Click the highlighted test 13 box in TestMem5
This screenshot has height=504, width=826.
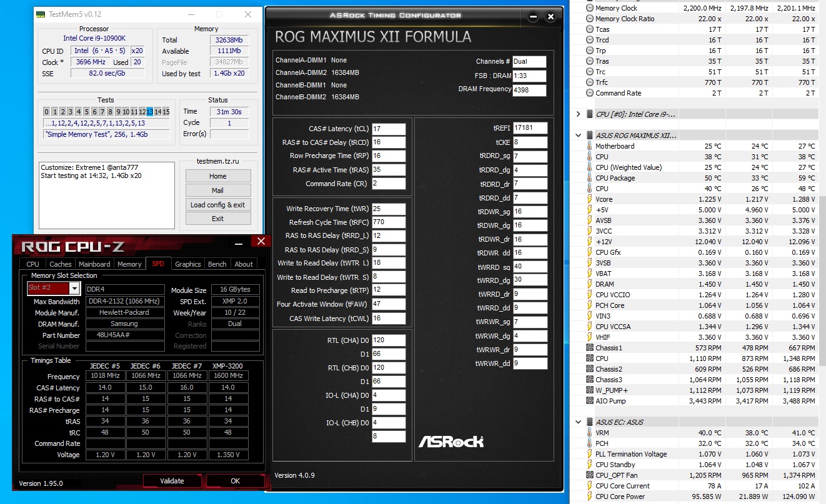149,112
